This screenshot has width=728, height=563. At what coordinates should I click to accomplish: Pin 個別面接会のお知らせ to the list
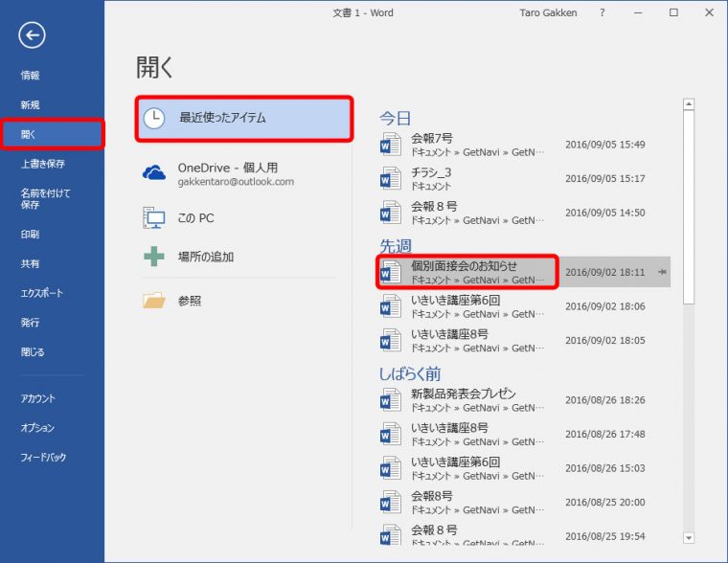(662, 272)
